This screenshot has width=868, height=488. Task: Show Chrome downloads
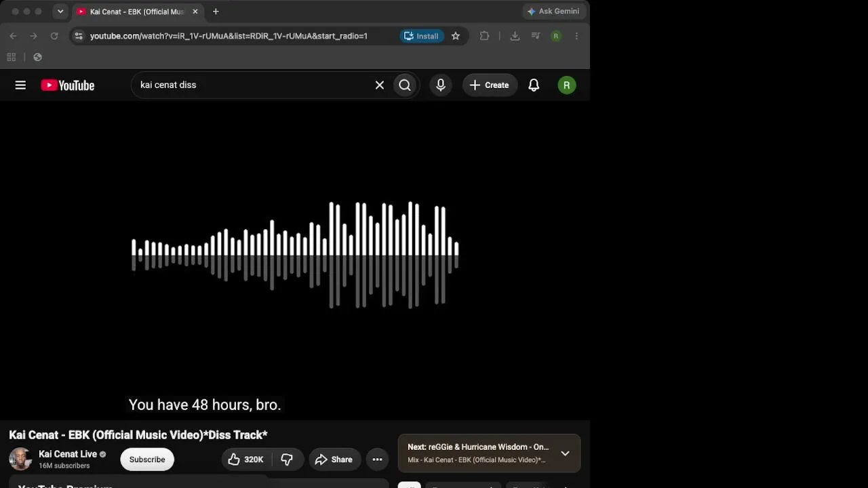pyautogui.click(x=515, y=36)
